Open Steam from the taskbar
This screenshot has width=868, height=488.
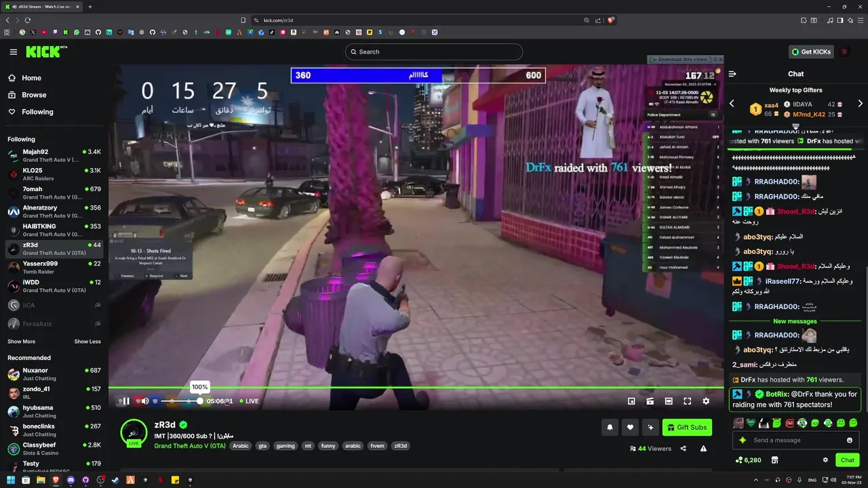115,481
